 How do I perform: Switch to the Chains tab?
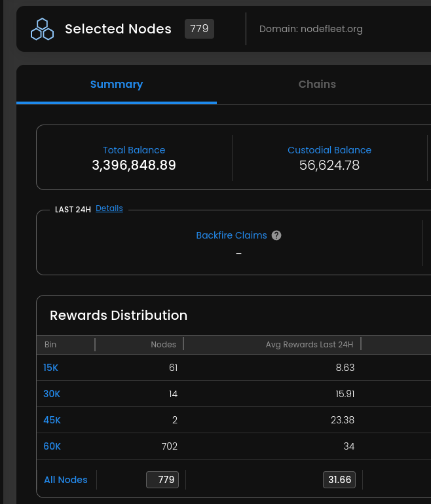317,84
